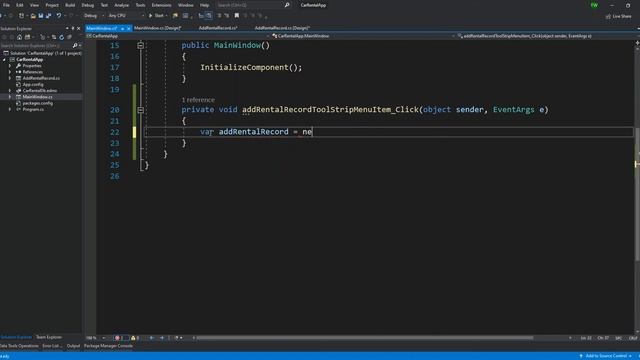Expand the Properties node

[x=10, y=66]
